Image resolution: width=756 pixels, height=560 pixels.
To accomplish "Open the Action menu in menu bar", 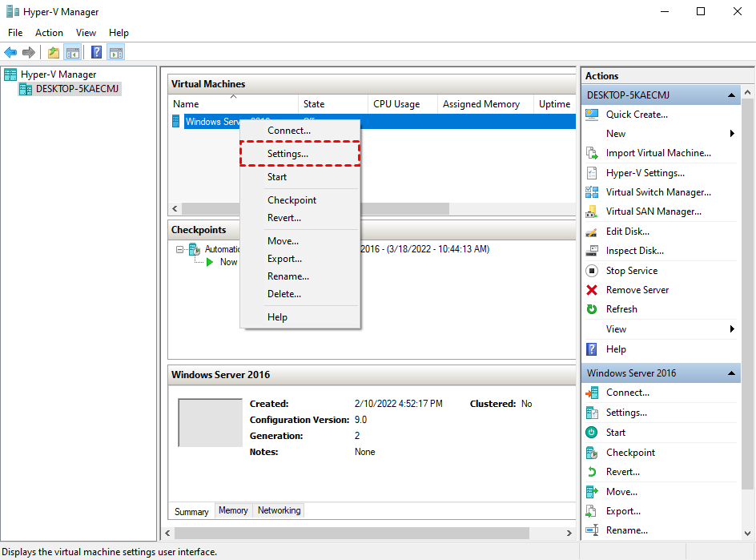I will click(x=49, y=33).
